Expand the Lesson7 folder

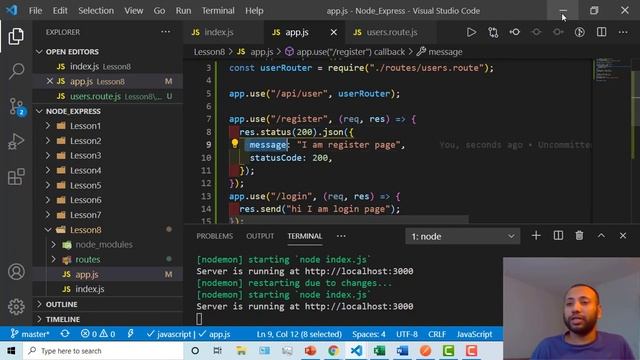click(48, 215)
